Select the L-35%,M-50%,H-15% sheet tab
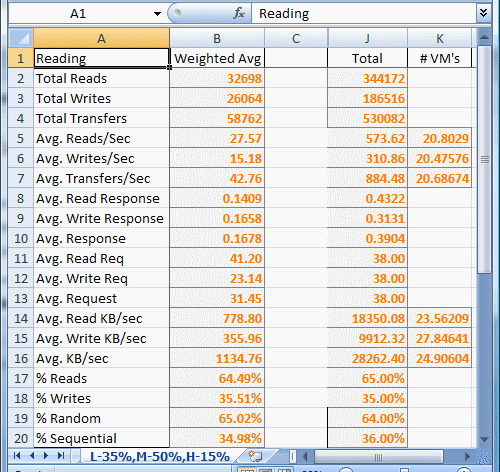 tap(160, 456)
